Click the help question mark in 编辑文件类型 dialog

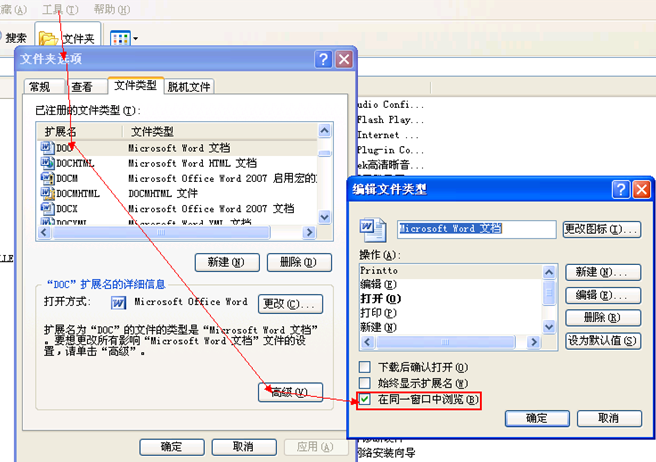click(621, 189)
